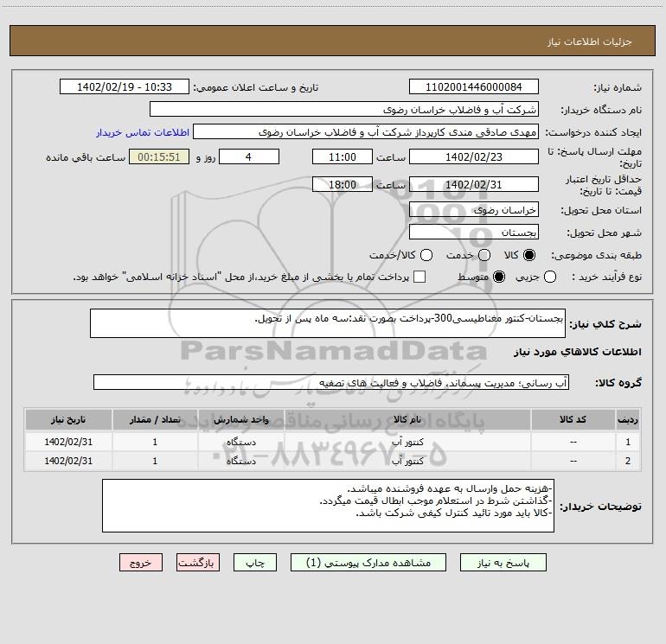Open مشاهده مدارک پیوستی (1) button
Viewport: 666px width, 644px height.
tap(368, 563)
